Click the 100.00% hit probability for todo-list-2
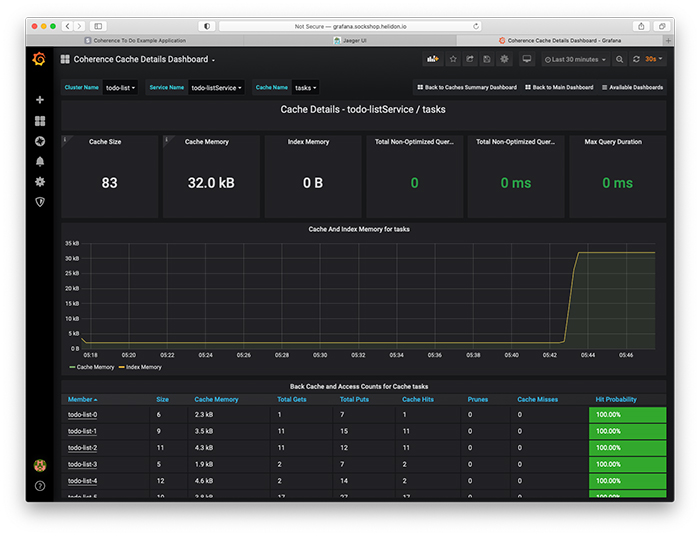 (627, 448)
